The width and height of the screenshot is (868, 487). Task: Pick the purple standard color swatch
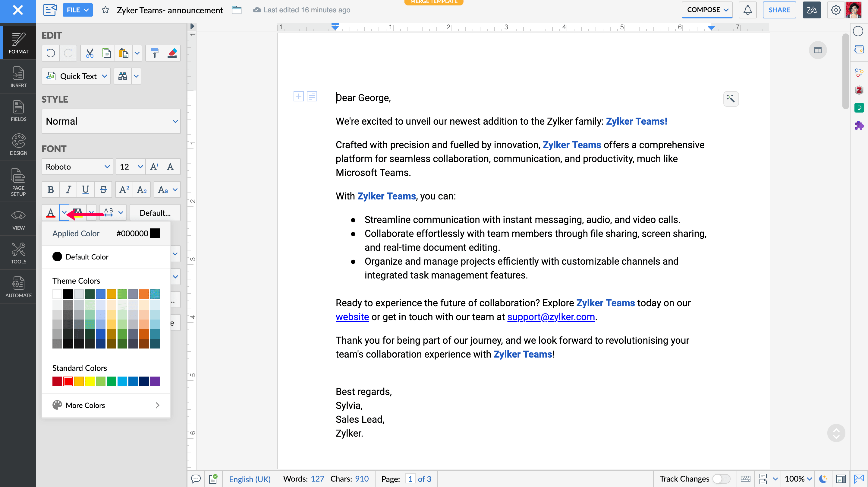(155, 381)
